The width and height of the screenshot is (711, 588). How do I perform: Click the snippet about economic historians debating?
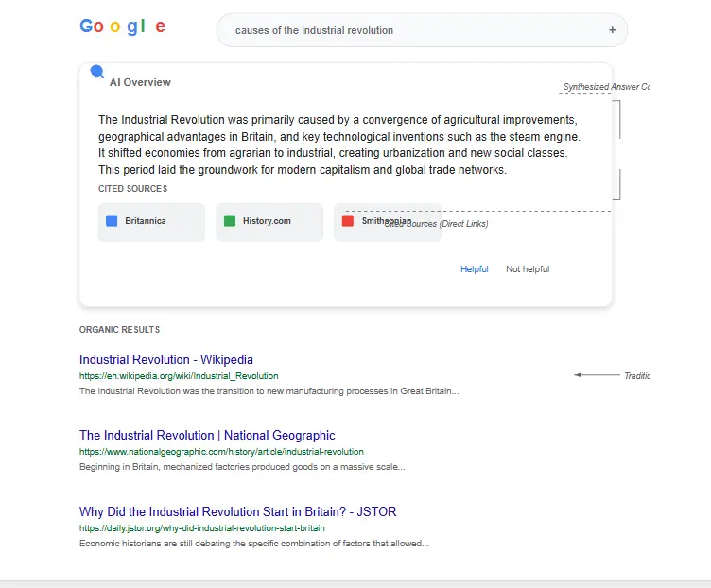click(x=254, y=544)
